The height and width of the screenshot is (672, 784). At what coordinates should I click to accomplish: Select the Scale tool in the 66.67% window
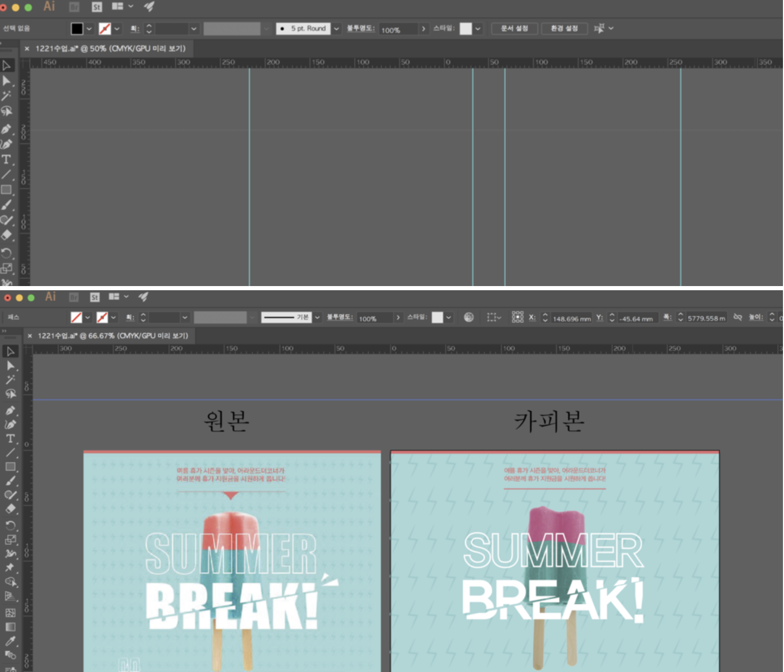point(10,539)
